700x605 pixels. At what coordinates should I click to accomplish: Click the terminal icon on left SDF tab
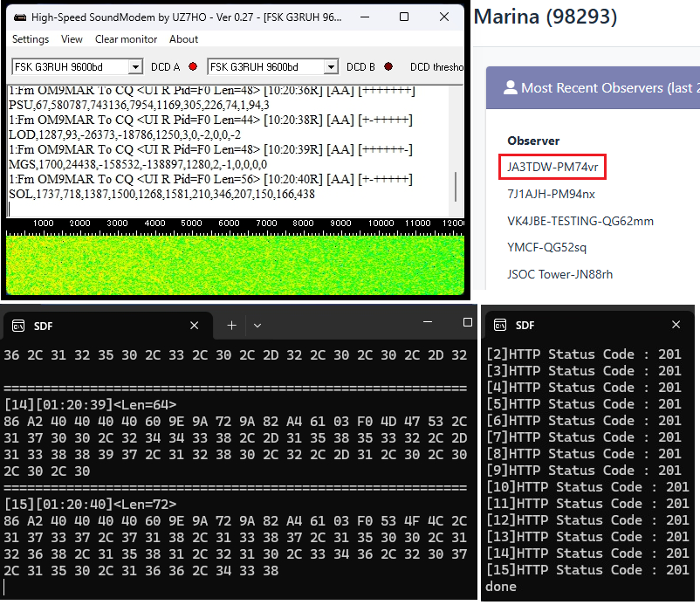18,326
